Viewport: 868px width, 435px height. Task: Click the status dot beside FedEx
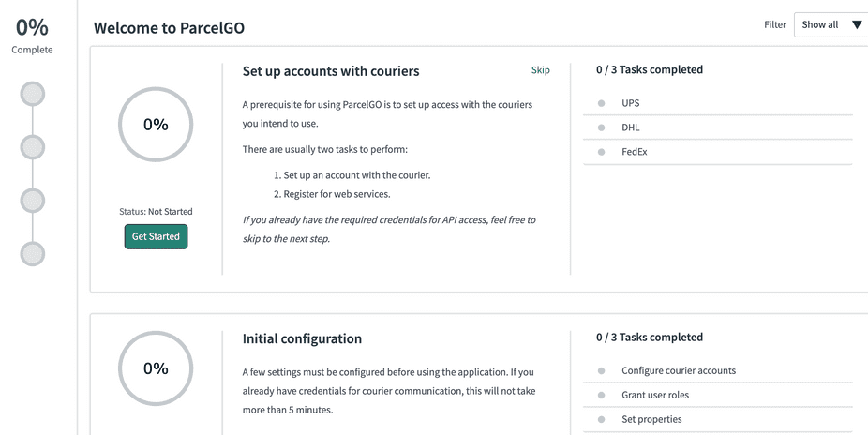[601, 152]
